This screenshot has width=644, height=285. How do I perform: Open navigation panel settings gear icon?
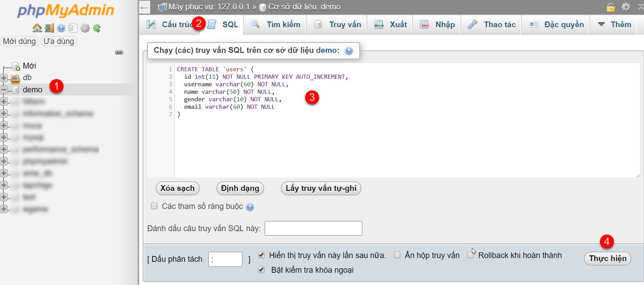coord(85,28)
